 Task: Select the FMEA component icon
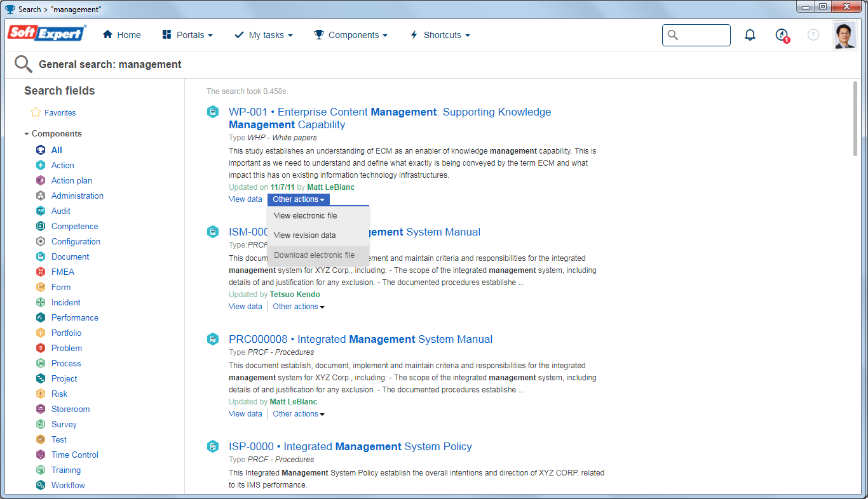(x=41, y=272)
